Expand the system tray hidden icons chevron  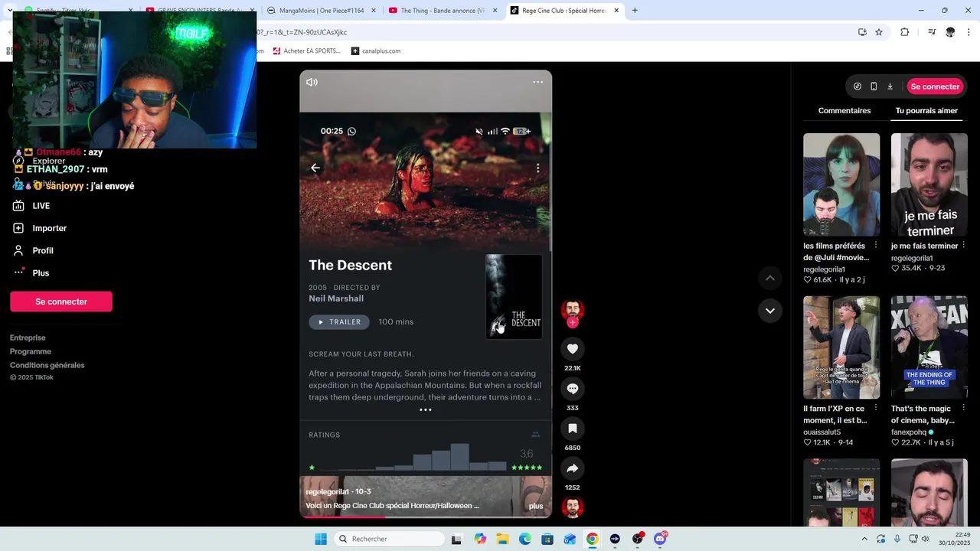(864, 539)
